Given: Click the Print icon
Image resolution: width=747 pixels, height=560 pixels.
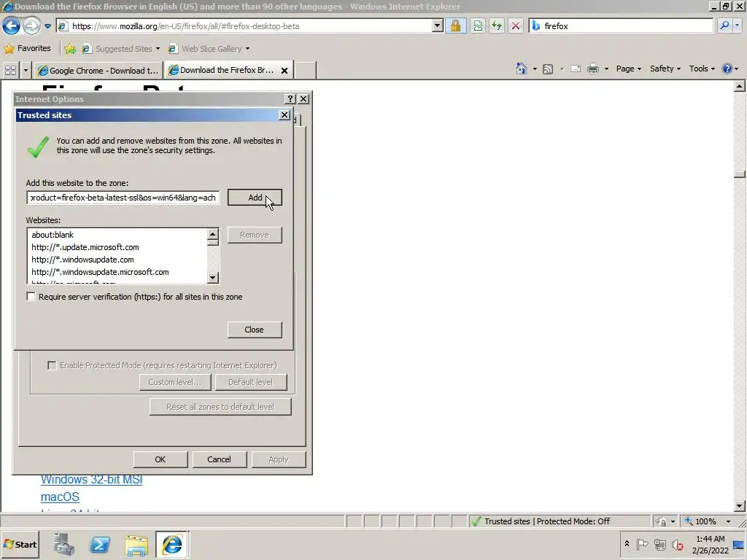Looking at the screenshot, I should pyautogui.click(x=592, y=69).
